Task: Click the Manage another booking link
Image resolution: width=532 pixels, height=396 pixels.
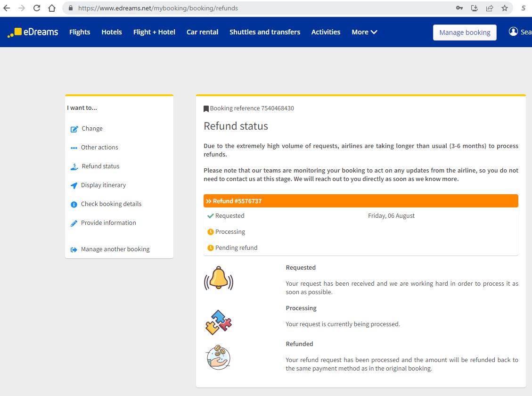Action: tap(115, 249)
